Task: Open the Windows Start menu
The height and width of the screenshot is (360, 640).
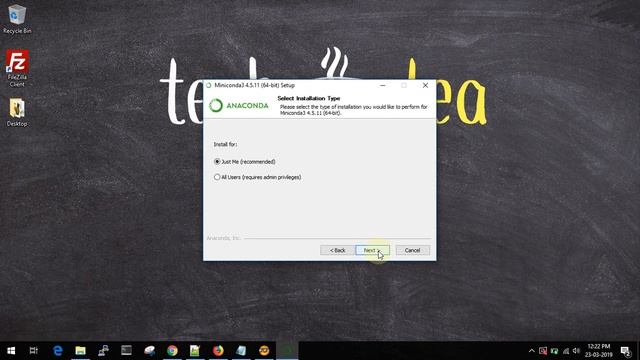Action: point(11,351)
